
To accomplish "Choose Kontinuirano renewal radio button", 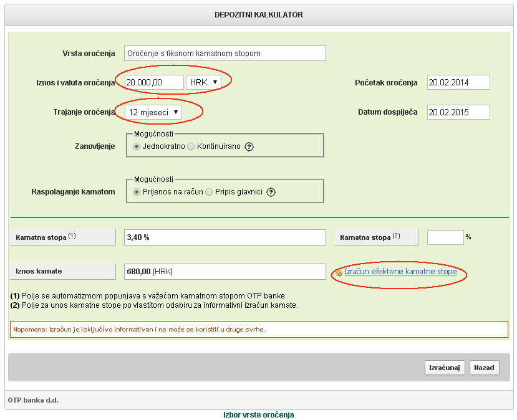I will coord(191,146).
